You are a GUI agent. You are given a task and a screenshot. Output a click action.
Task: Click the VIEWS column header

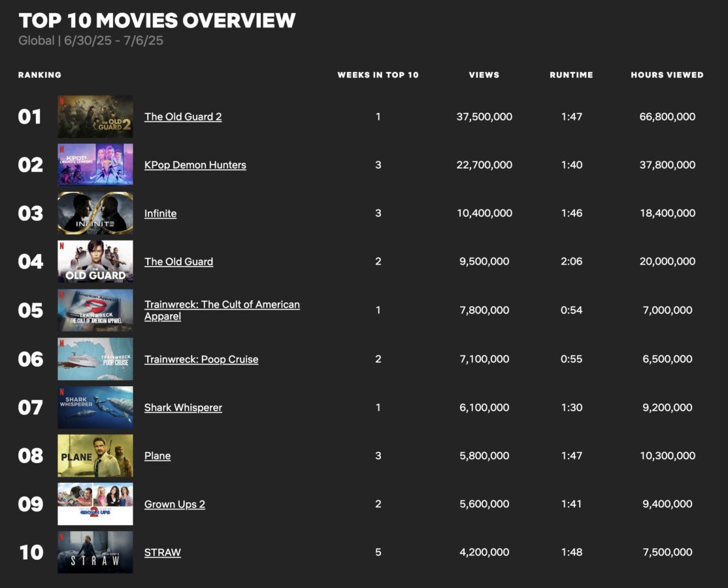click(484, 74)
